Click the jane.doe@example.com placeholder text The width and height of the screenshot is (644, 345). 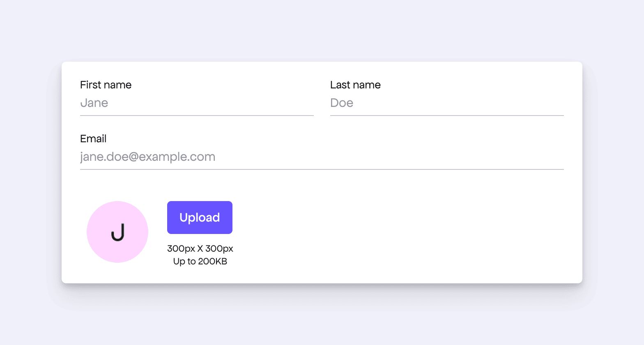(147, 157)
